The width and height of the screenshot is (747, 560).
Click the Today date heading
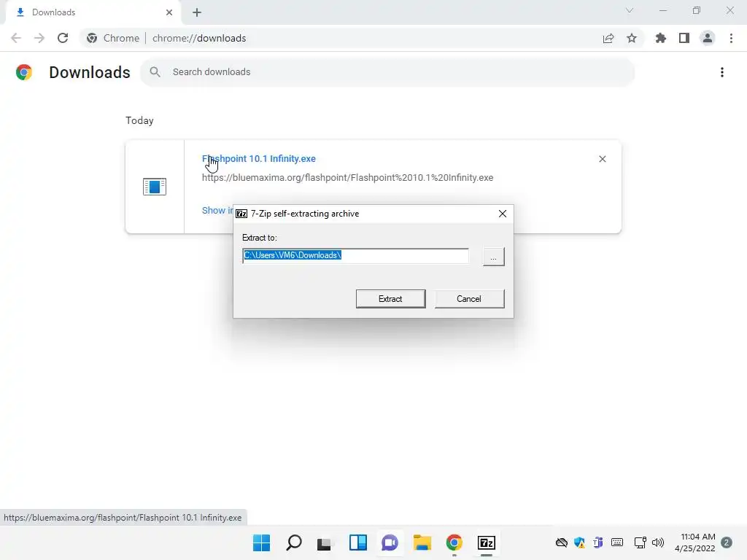pos(139,120)
